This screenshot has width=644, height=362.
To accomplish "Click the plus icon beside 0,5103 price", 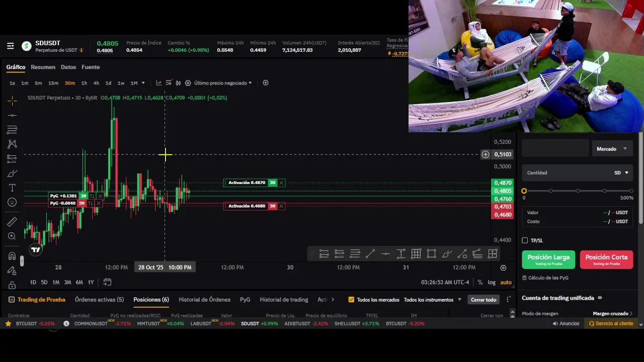I will pos(486,154).
